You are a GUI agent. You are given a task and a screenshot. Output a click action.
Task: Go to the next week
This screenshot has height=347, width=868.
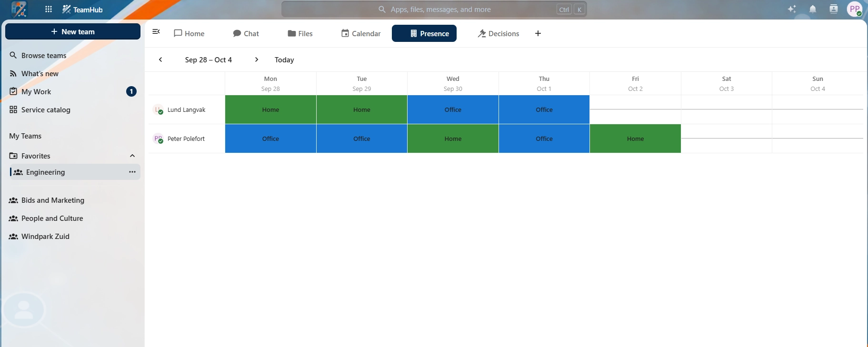(257, 59)
